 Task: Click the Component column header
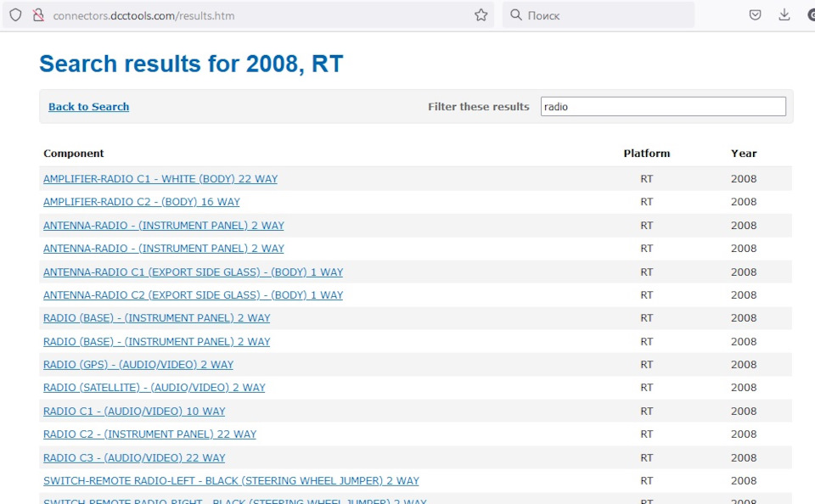click(x=74, y=154)
